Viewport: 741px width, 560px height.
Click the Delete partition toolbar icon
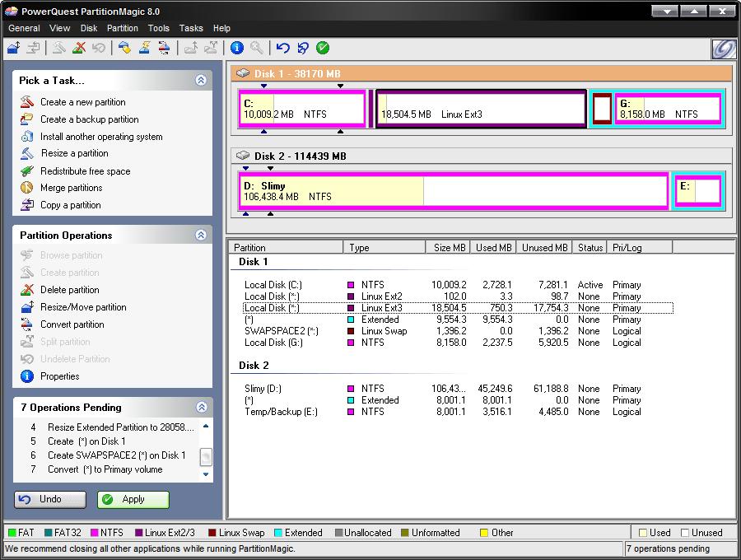click(x=77, y=48)
